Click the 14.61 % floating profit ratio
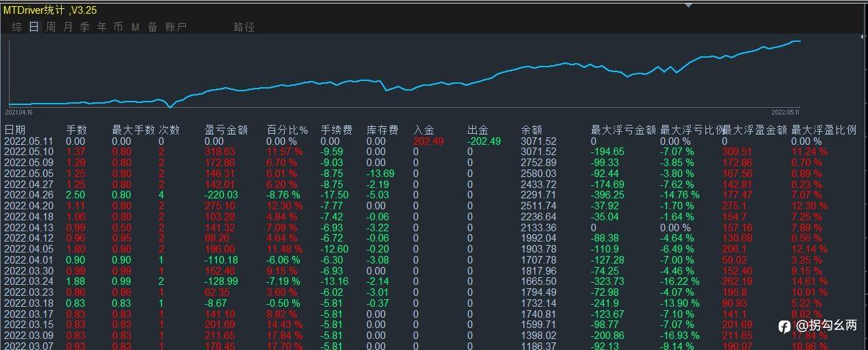Screen dimensions: 868x350 click(810, 281)
